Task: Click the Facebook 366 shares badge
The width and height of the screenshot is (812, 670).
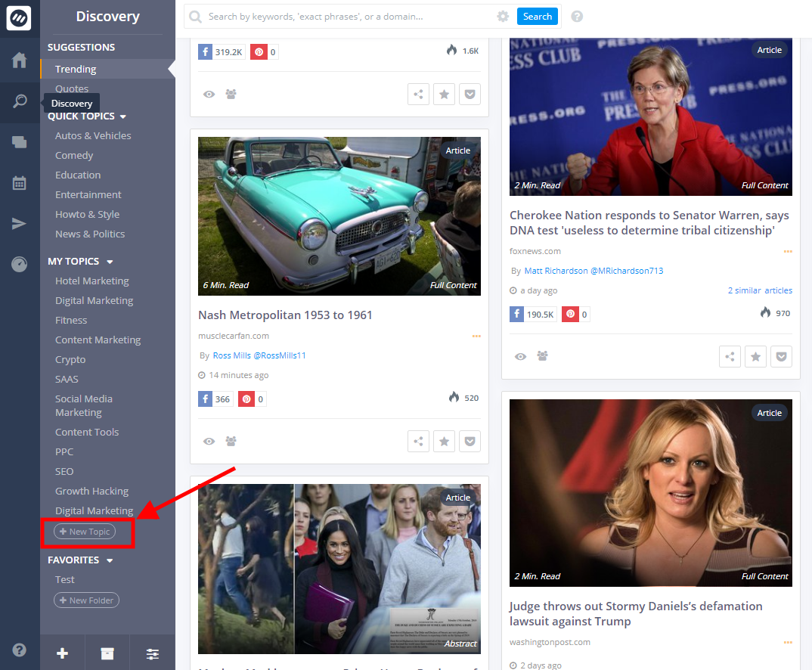Action: coord(215,399)
